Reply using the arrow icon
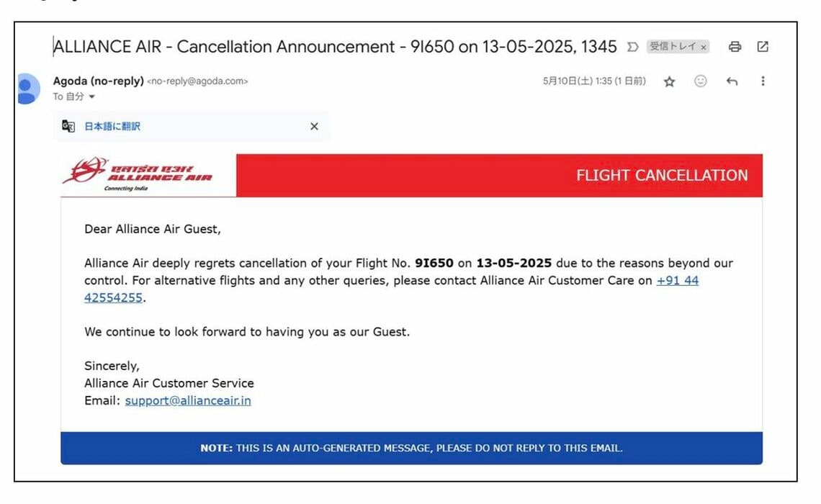Screen dimensions: 821x504 (732, 81)
